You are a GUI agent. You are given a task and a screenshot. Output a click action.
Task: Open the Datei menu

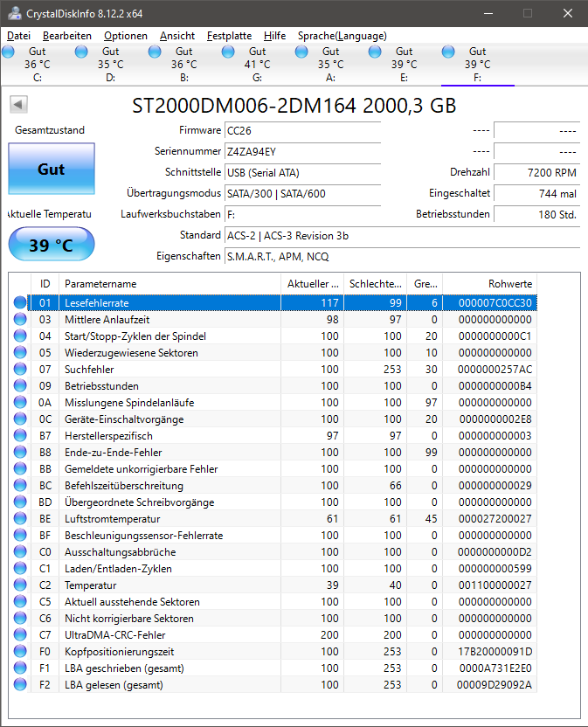point(18,36)
